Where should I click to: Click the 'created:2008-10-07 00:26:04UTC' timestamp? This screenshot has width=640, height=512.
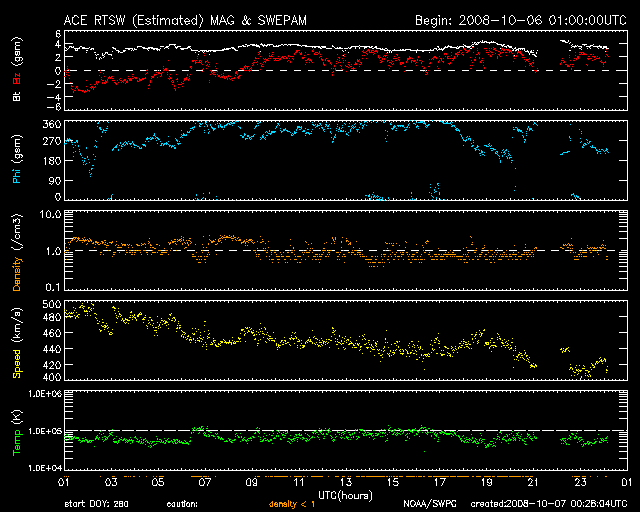coord(549,504)
